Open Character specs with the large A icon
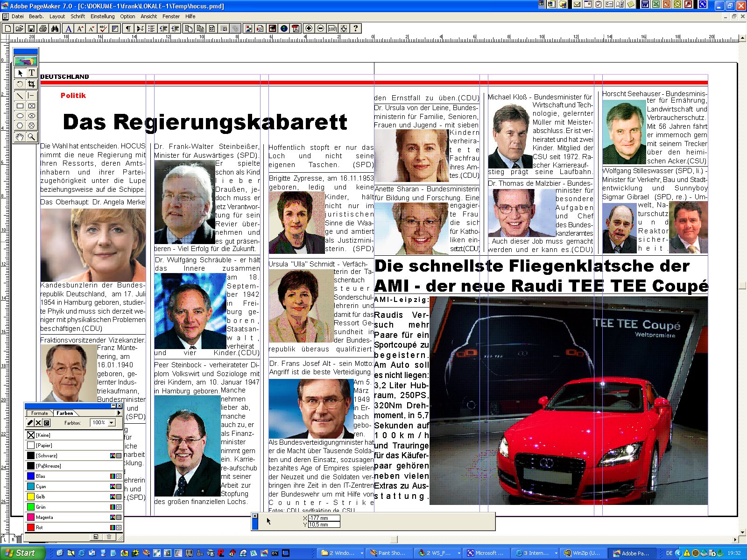 [68, 28]
